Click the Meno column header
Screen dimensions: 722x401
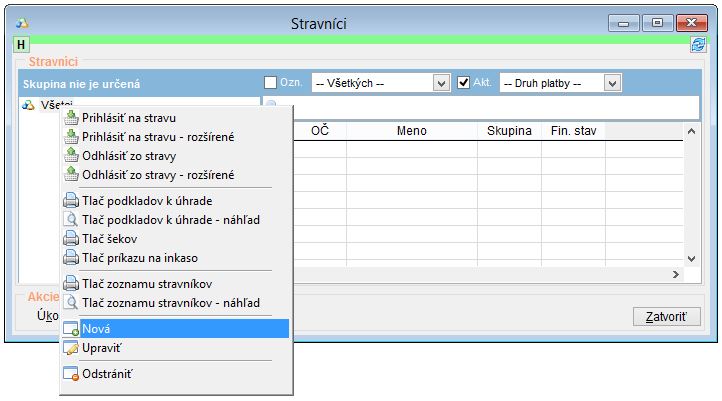pyautogui.click(x=411, y=131)
